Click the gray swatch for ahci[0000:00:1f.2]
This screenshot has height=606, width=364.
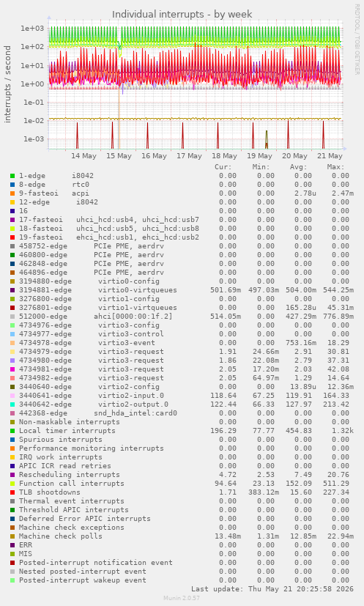click(12, 317)
